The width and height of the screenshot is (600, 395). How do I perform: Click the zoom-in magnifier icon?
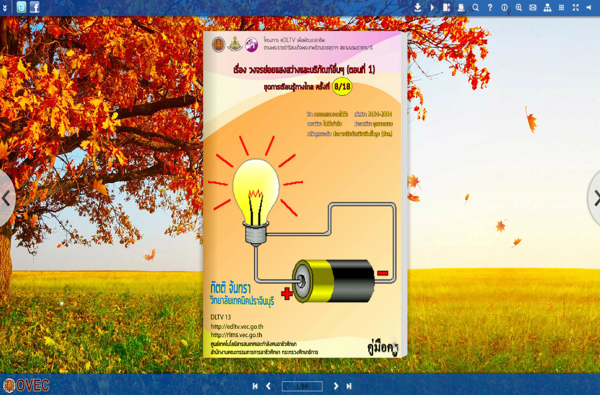click(518, 7)
